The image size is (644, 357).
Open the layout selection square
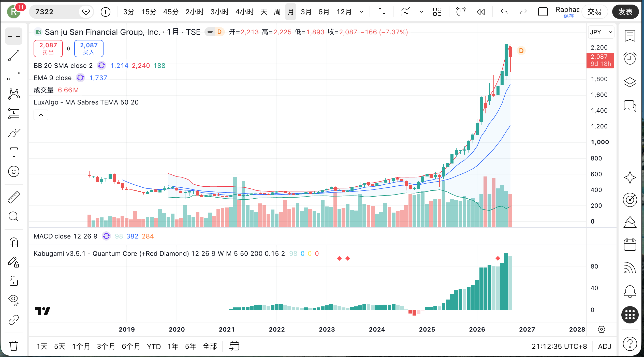point(543,12)
